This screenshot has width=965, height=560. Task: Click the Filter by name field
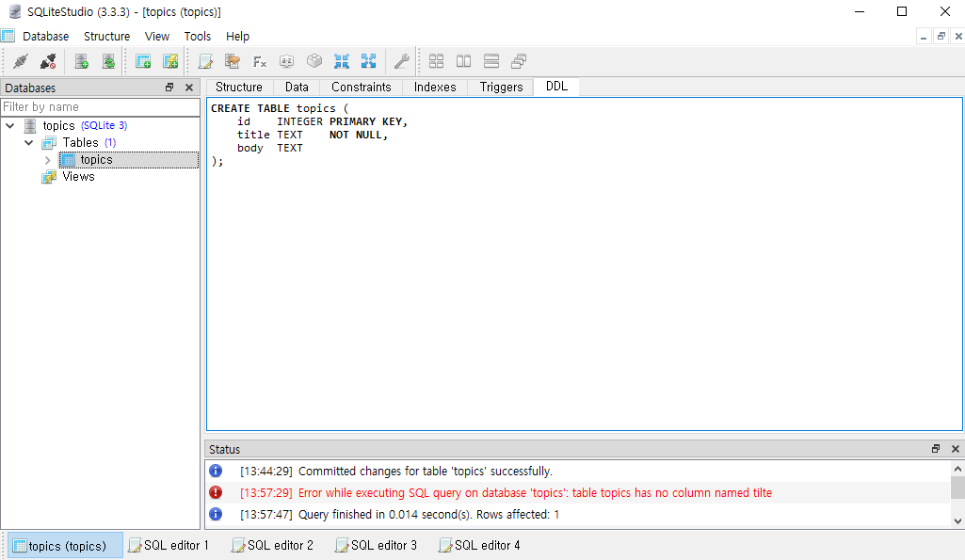101,107
